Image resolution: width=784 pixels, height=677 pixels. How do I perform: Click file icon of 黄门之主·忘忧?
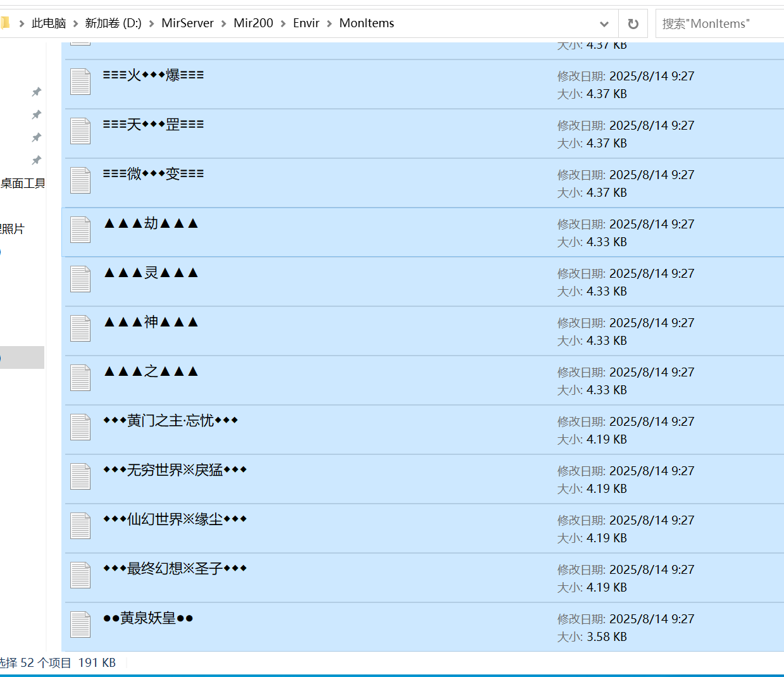(80, 427)
